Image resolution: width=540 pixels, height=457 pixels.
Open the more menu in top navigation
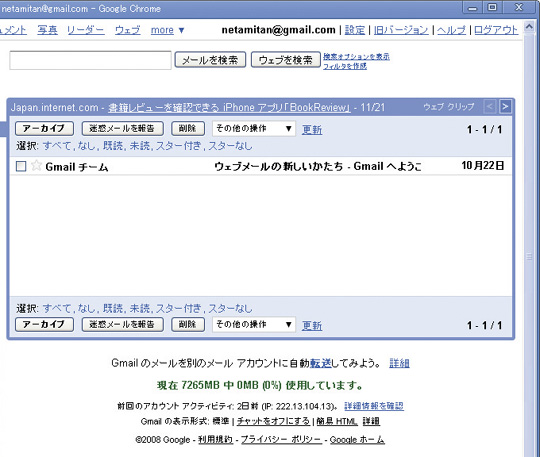(x=167, y=30)
